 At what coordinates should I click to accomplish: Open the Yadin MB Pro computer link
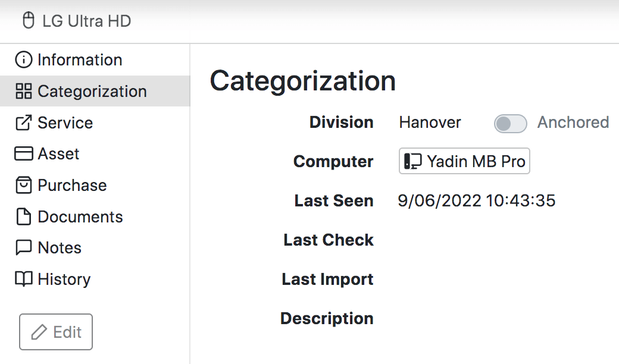(464, 161)
